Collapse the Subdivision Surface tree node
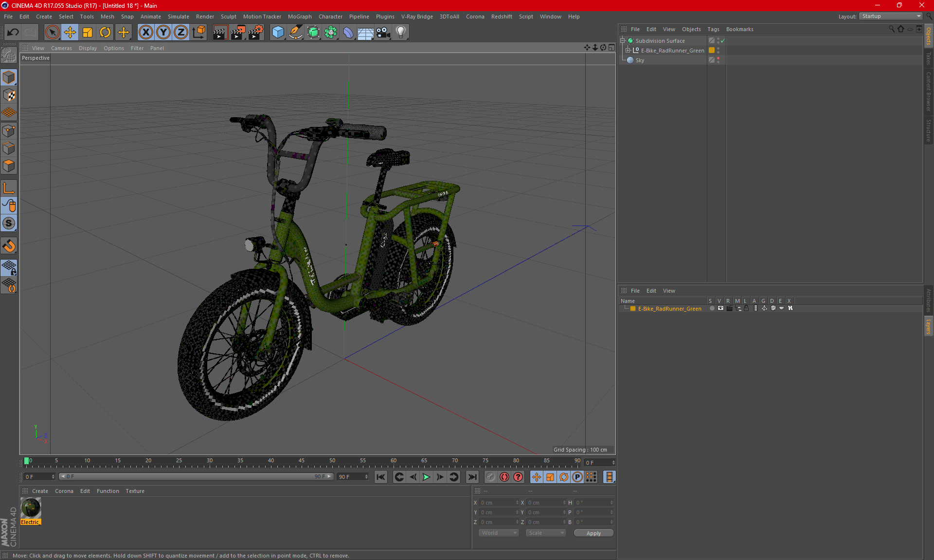This screenshot has height=560, width=934. (x=622, y=41)
